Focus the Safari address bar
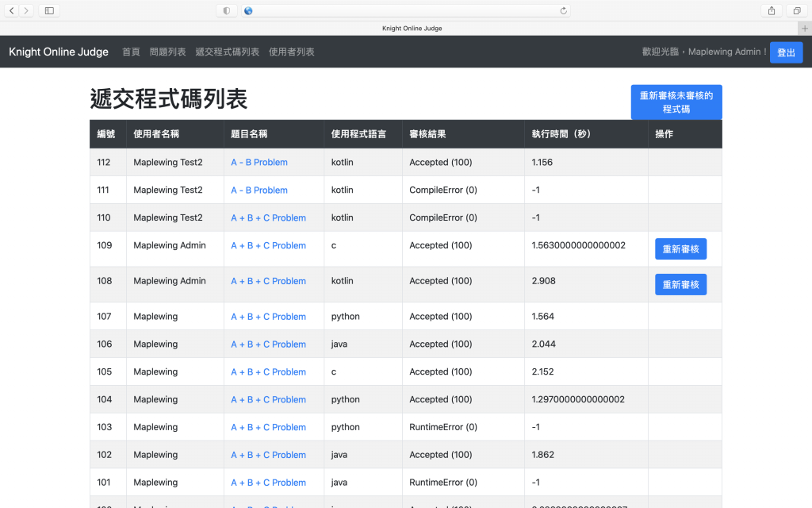This screenshot has width=812, height=508. (406, 10)
